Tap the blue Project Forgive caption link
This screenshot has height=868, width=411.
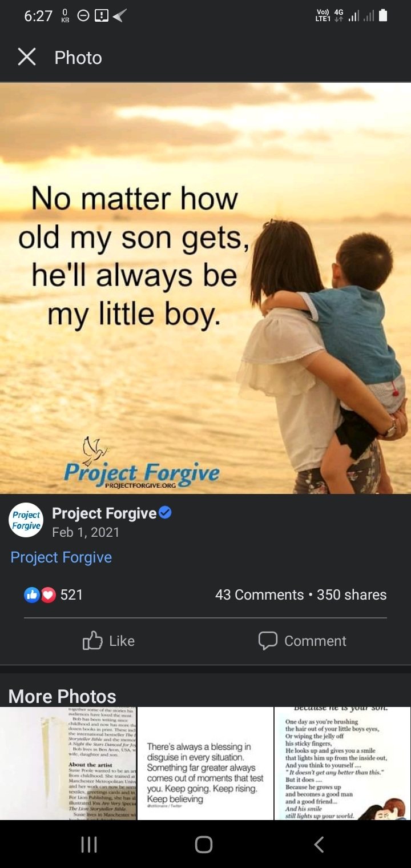[x=61, y=557]
